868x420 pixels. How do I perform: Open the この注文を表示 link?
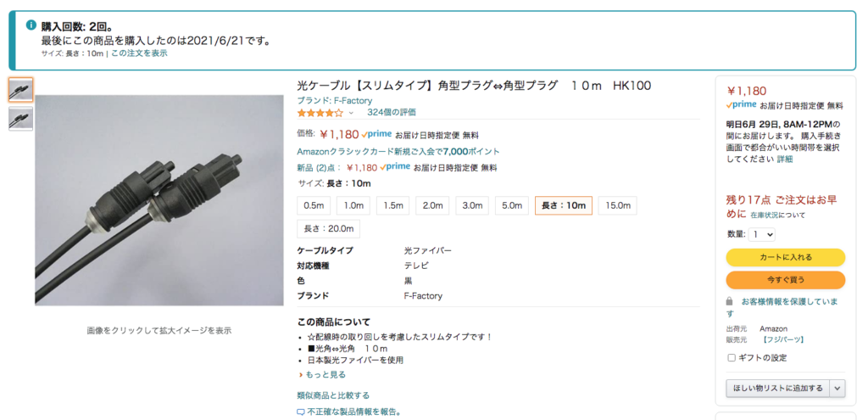tap(139, 53)
